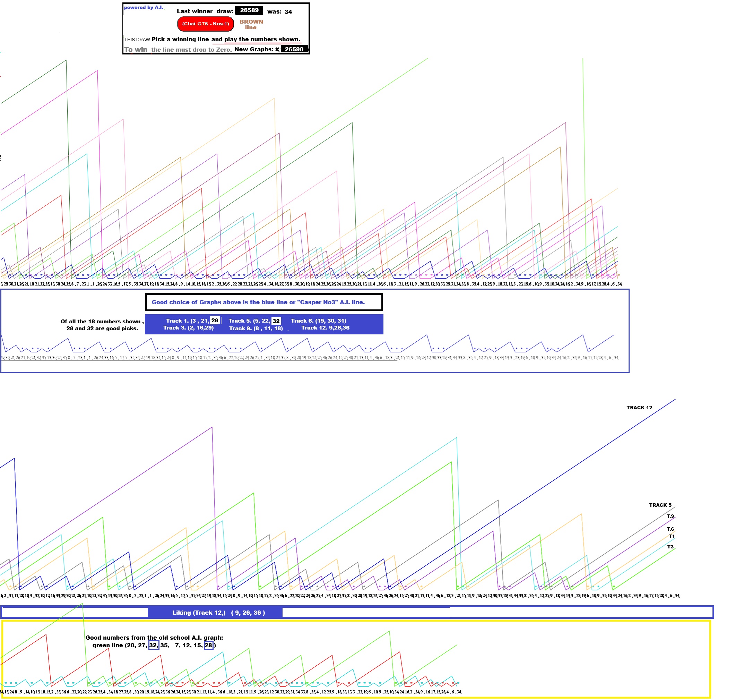Viewport: 735px width, 700px height.
Task: Click the T.9 line label
Action: [x=670, y=517]
